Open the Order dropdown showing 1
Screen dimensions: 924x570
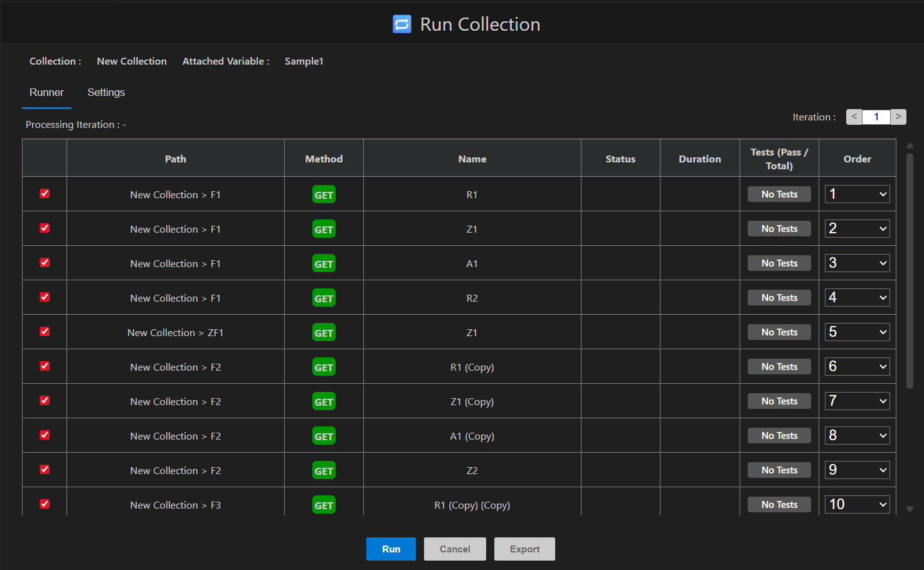pyautogui.click(x=857, y=194)
